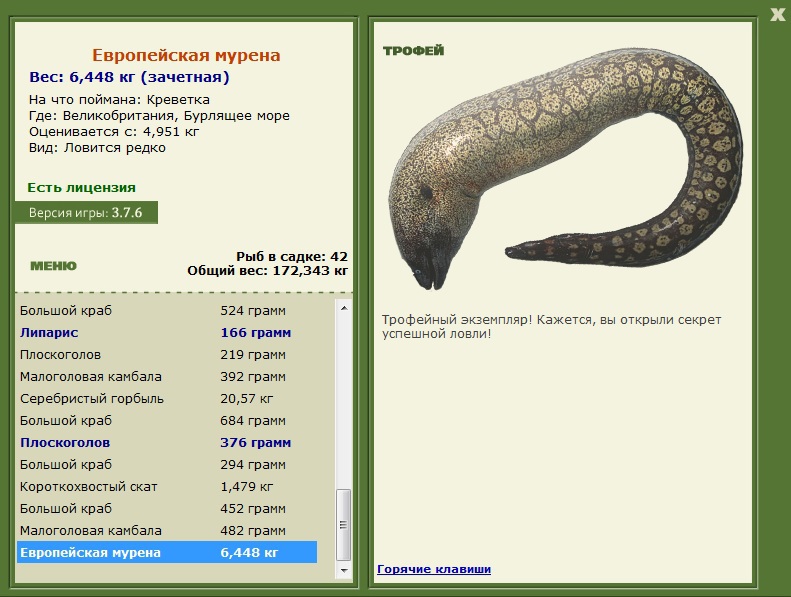Select highlighted Европейская мурена 6,448 кг row
Viewport: 791px width, 597px height.
pyautogui.click(x=167, y=552)
